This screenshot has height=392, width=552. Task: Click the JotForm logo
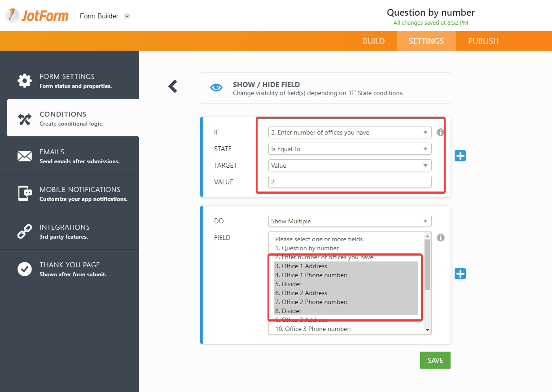click(x=37, y=16)
